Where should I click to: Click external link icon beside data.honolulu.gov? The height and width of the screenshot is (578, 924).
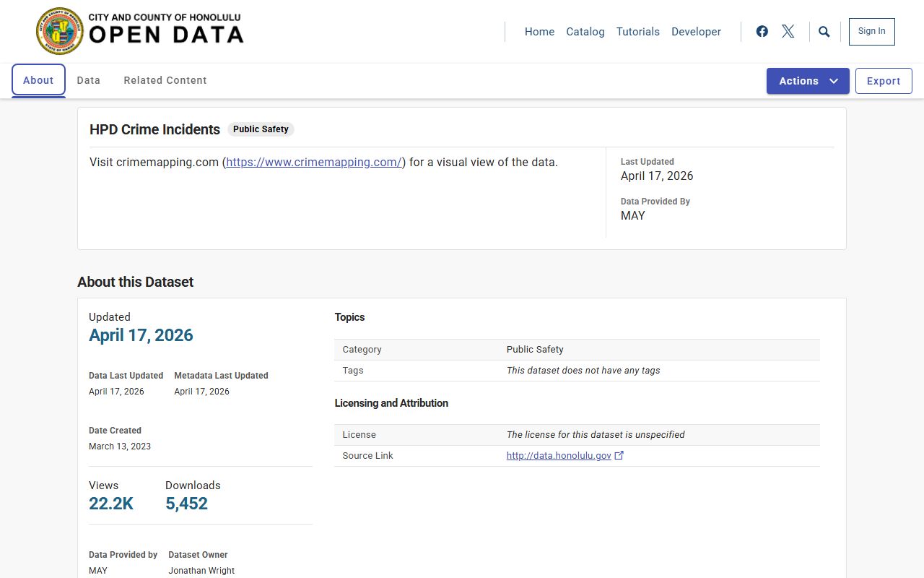pyautogui.click(x=619, y=455)
